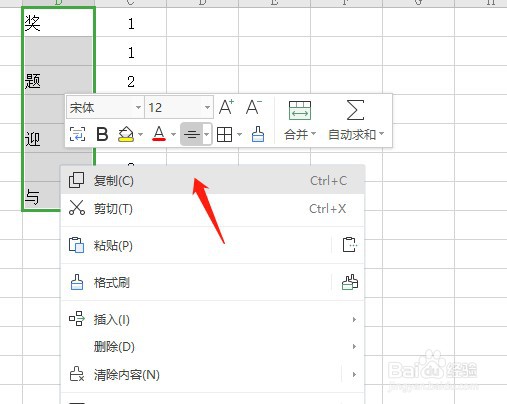Open alignment dropdown arrow
Viewport: 507px width, 404px height.
[x=207, y=134]
